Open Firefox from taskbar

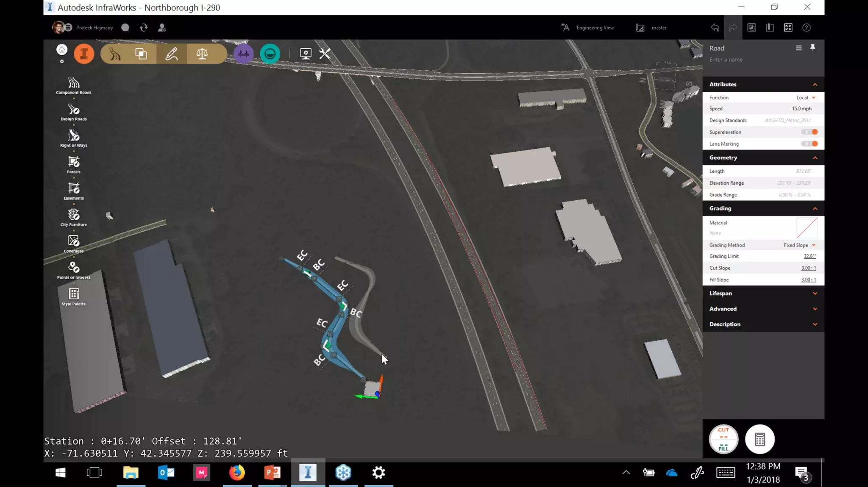(237, 473)
